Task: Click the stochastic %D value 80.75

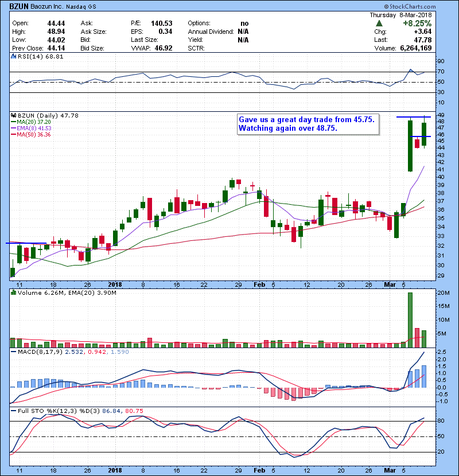Action: coord(134,411)
